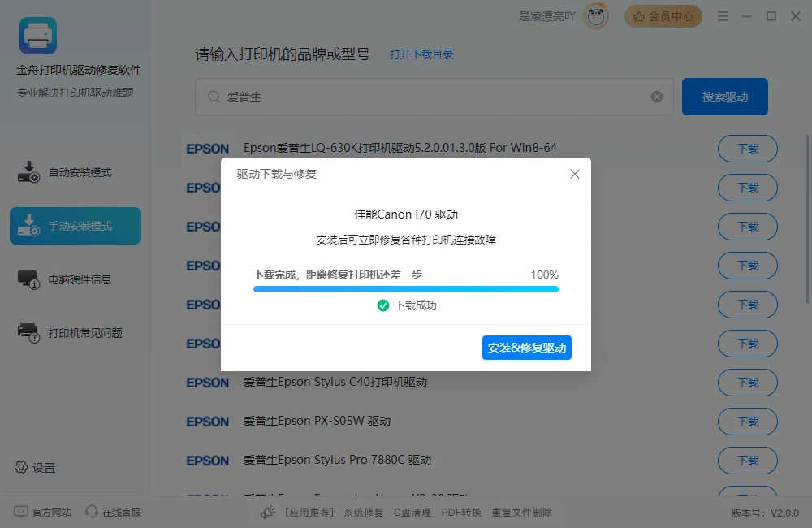Click EPSON logo of Stylus Pro 7880C row
The image size is (812, 528).
click(x=207, y=461)
